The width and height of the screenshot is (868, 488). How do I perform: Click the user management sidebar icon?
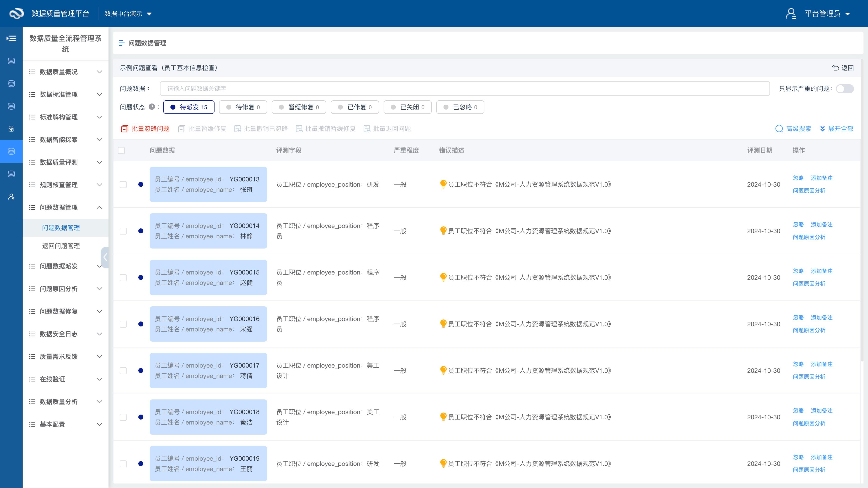[x=11, y=197]
